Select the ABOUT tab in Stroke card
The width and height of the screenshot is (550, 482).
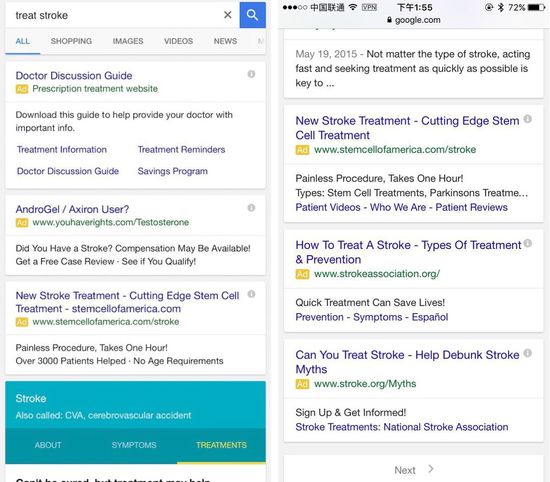pyautogui.click(x=48, y=445)
